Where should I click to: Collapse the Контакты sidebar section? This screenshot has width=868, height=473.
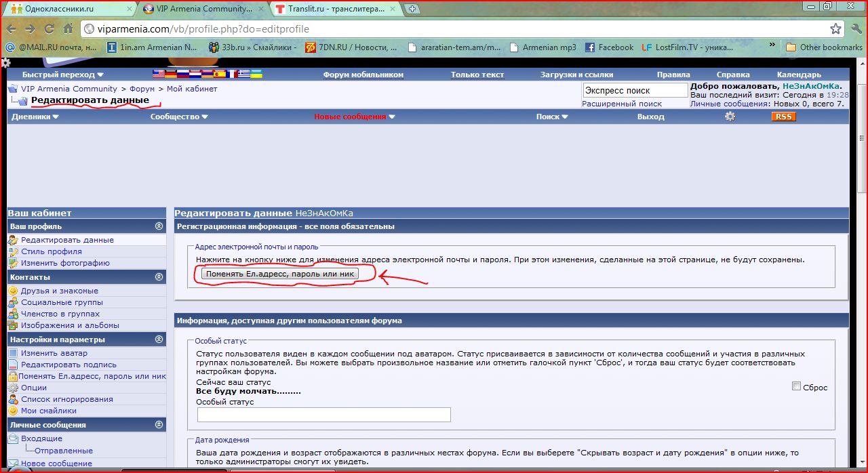(x=159, y=277)
